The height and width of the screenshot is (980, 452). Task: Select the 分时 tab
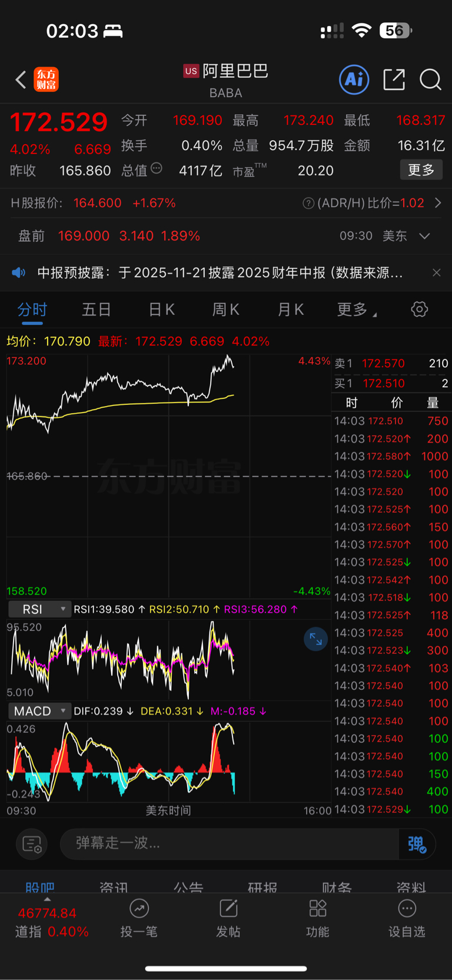32,310
